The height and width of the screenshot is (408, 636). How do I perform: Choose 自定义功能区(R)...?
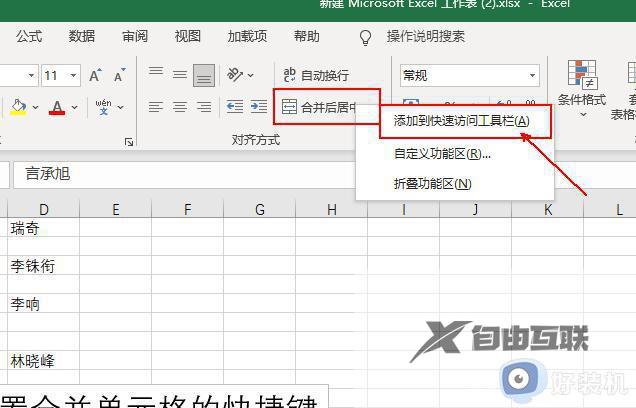(442, 154)
